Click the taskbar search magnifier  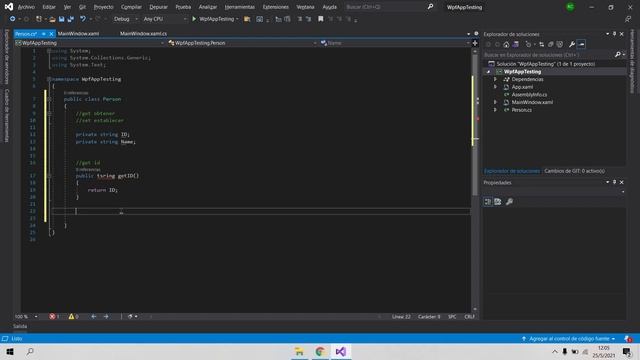click(x=30, y=351)
